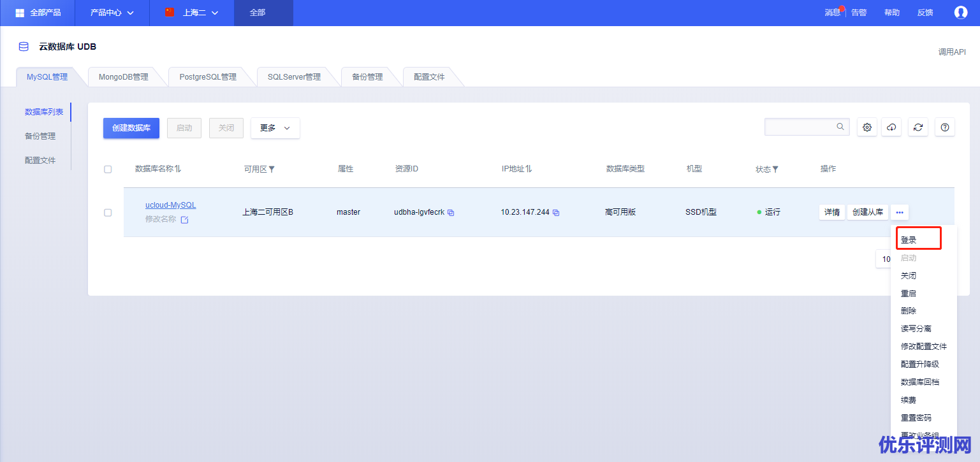The width and height of the screenshot is (980, 462).
Task: Click the search magnifier icon
Action: [x=840, y=127]
